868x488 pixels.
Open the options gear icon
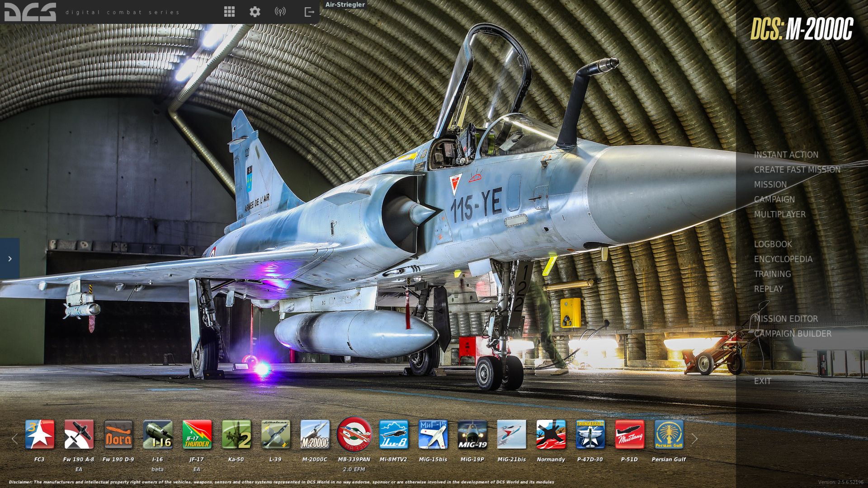[x=255, y=12]
